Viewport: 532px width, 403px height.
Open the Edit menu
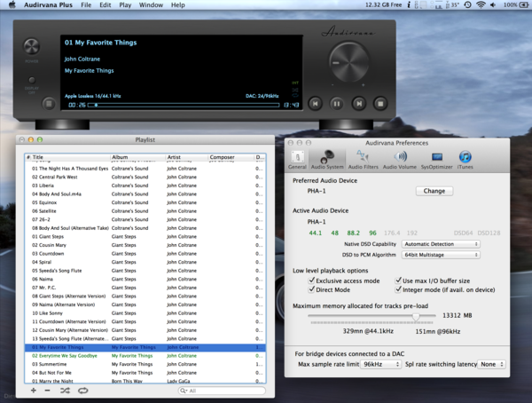click(x=106, y=4)
